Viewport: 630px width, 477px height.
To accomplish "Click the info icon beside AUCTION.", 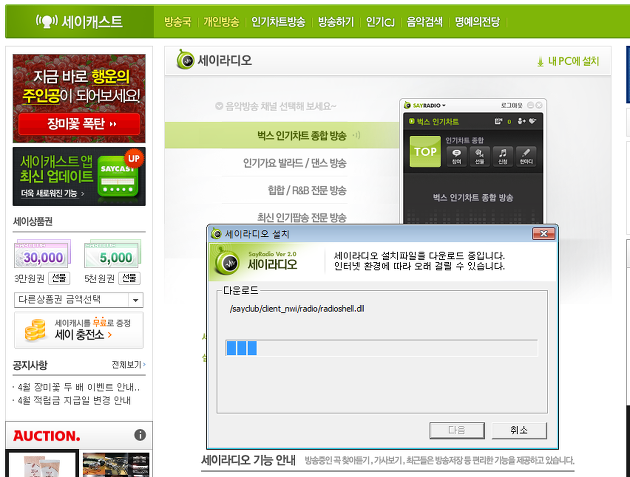I will click(x=140, y=435).
